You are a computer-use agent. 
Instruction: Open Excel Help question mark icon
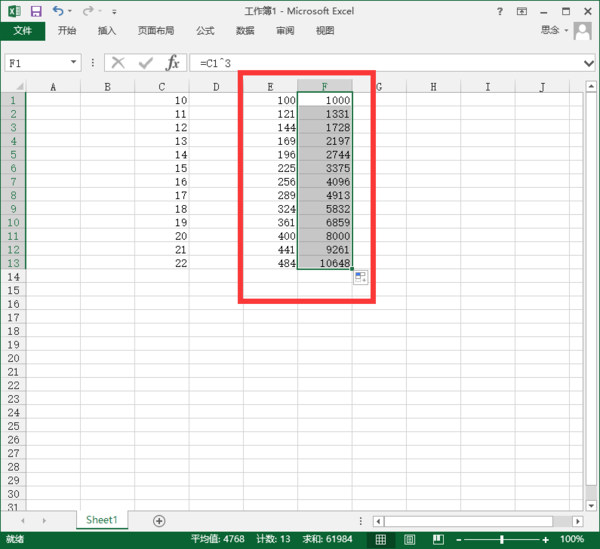(x=499, y=11)
